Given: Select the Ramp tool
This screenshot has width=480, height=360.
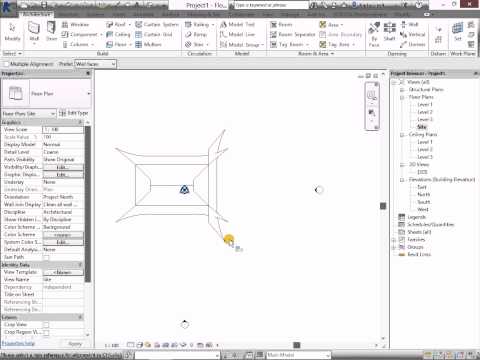Looking at the screenshot, I should click(x=196, y=34).
